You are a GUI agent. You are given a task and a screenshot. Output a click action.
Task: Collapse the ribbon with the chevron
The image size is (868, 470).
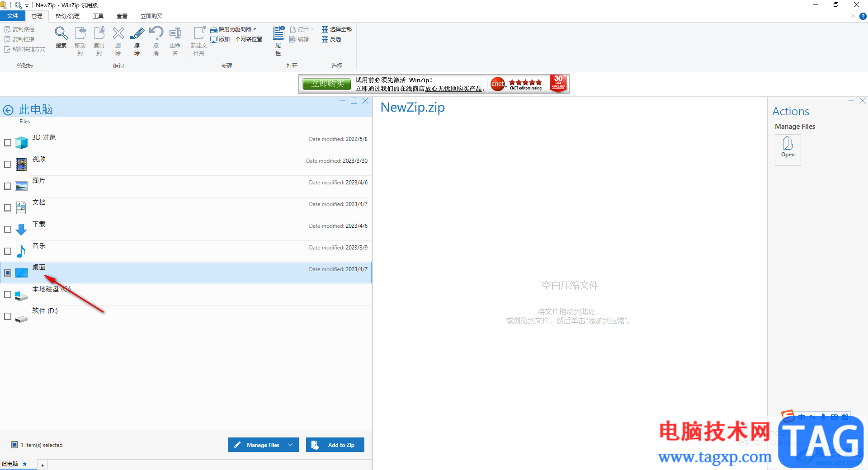pos(853,16)
